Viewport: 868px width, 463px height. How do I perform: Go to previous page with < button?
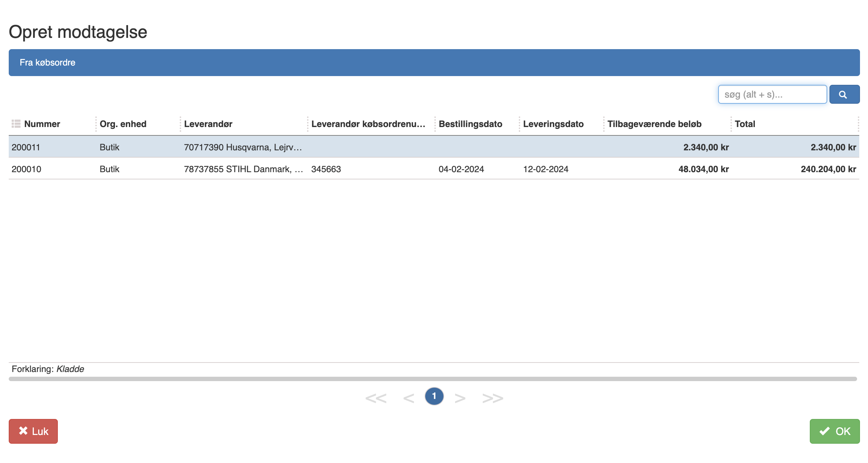click(x=409, y=398)
